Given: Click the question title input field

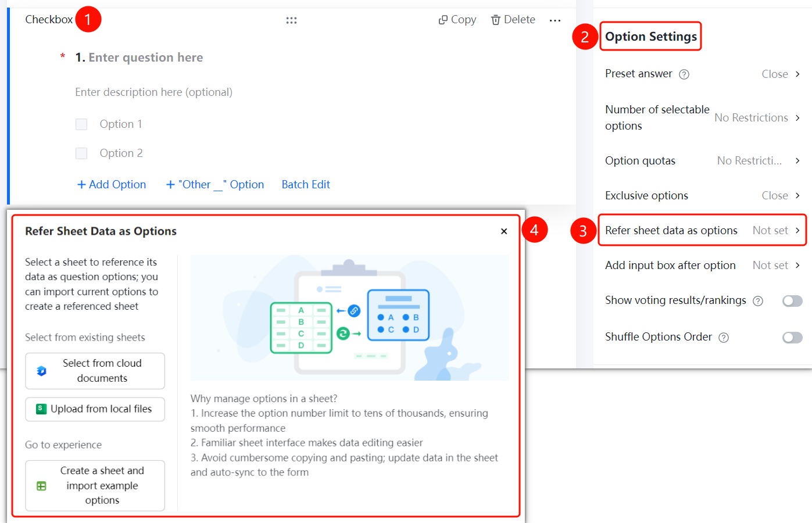Looking at the screenshot, I should coord(146,58).
